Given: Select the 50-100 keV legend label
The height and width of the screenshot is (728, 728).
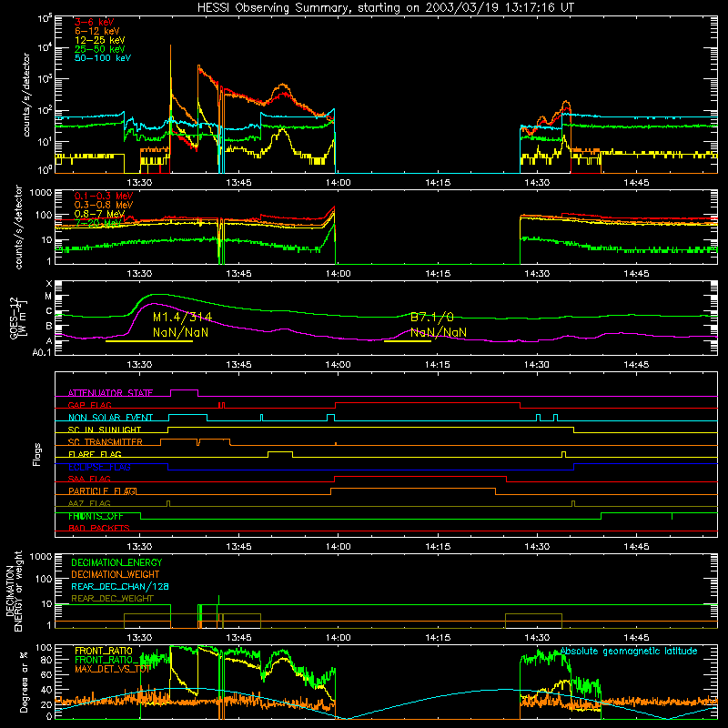Looking at the screenshot, I should tap(103, 58).
